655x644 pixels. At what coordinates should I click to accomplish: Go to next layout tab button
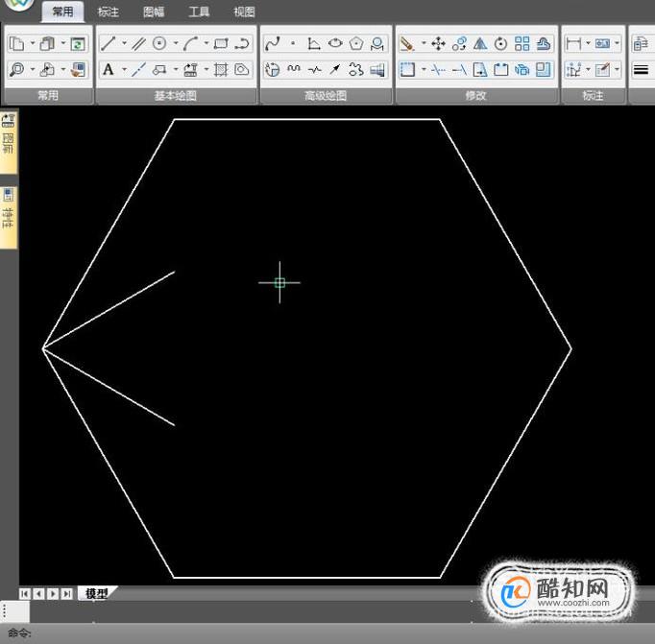[x=52, y=593]
